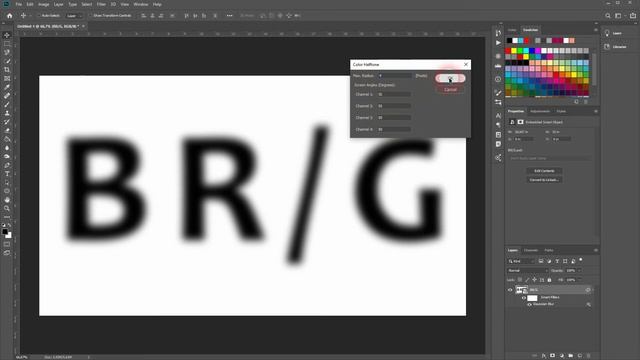Click the Channel 1 angle field
Screen dimensions: 640x360
coord(394,94)
